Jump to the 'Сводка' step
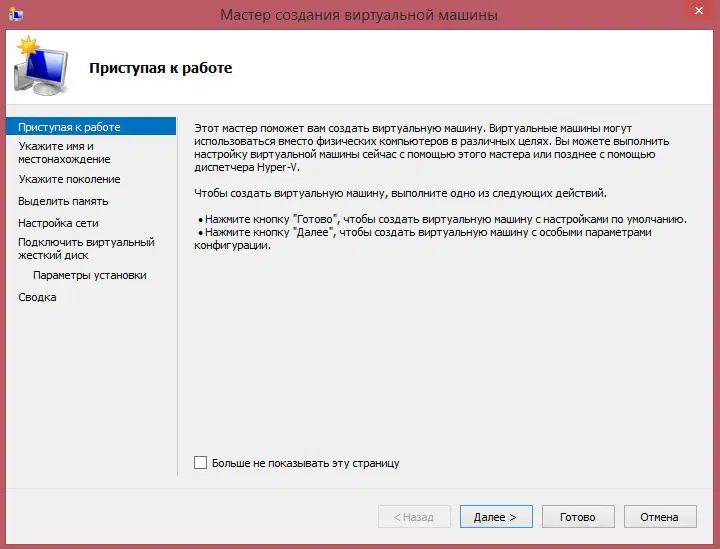This screenshot has width=720, height=549. (37, 297)
